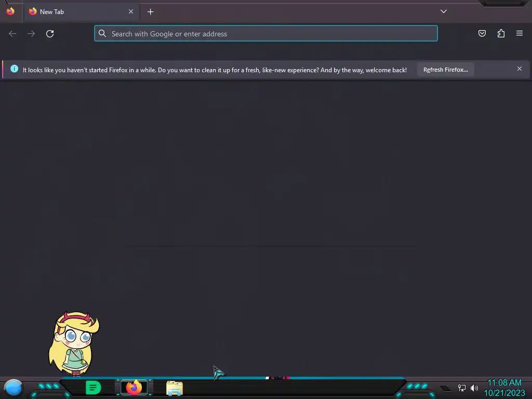This screenshot has height=399, width=532.
Task: Click the blue info icon in notification
Action: [x=14, y=69]
